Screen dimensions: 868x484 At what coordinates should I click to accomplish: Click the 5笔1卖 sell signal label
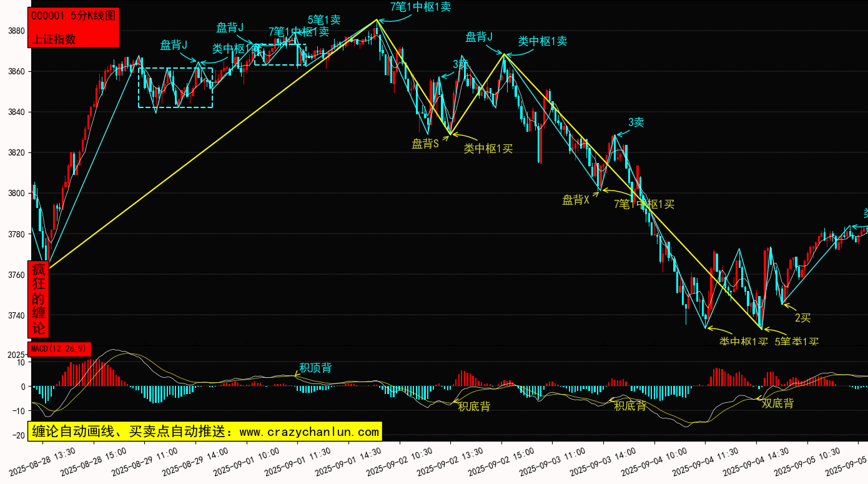323,19
